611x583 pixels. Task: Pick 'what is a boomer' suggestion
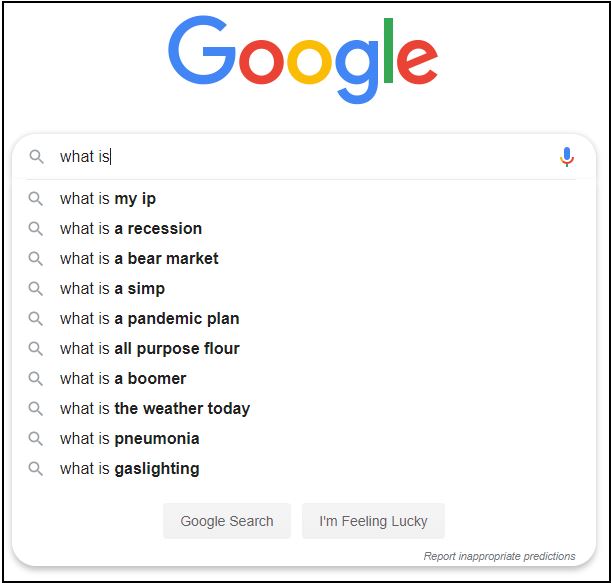(x=123, y=379)
